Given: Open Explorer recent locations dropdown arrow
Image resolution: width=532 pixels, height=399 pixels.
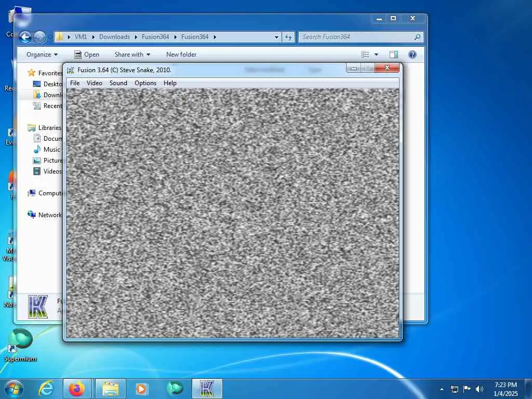Looking at the screenshot, I should (x=50, y=37).
